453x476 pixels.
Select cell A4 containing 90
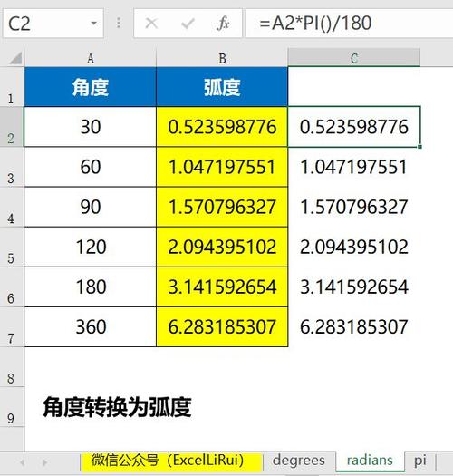91,207
